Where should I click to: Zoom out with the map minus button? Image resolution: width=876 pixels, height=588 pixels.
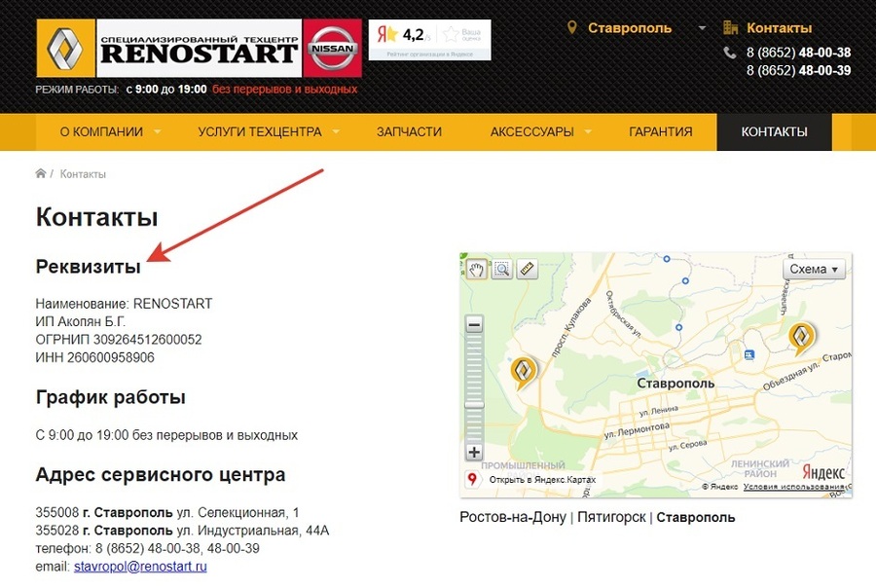point(474,324)
